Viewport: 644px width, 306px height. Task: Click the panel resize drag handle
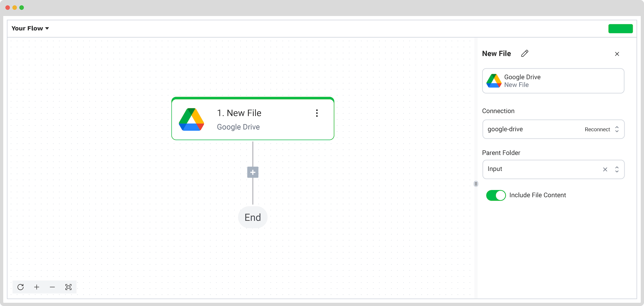[476, 184]
